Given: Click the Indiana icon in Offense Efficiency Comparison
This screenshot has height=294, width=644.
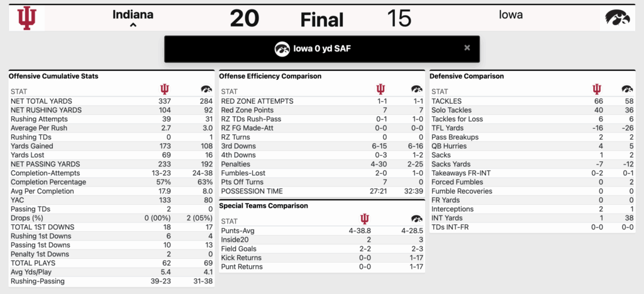Looking at the screenshot, I should 380,89.
